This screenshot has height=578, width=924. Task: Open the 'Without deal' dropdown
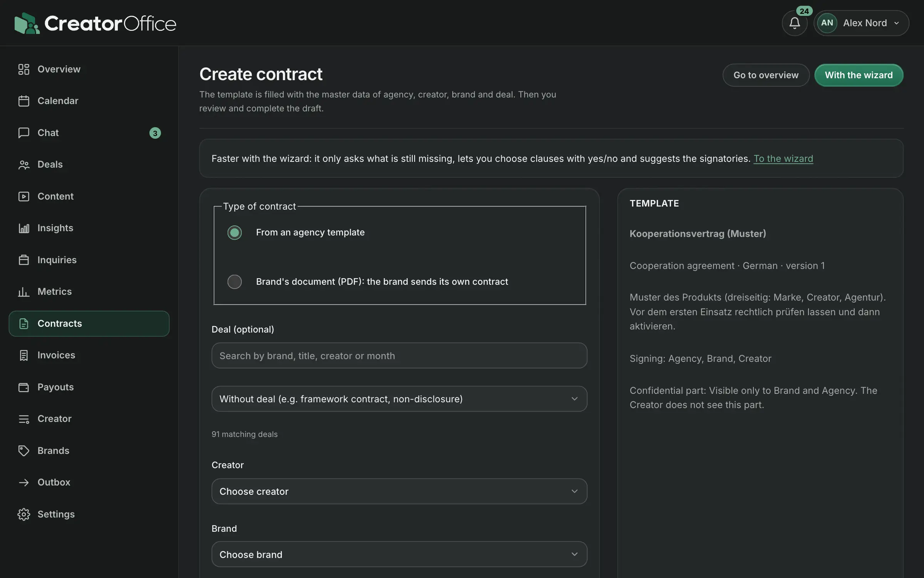tap(399, 399)
